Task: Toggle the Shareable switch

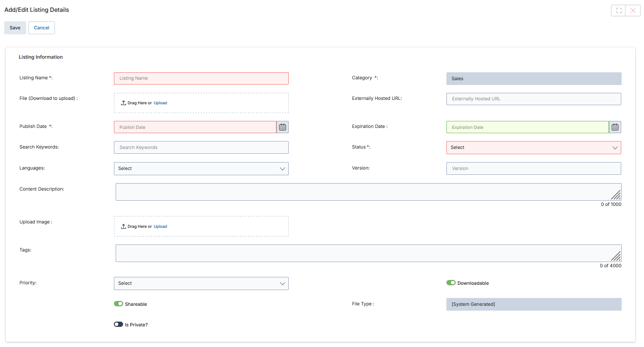Action: pyautogui.click(x=118, y=304)
